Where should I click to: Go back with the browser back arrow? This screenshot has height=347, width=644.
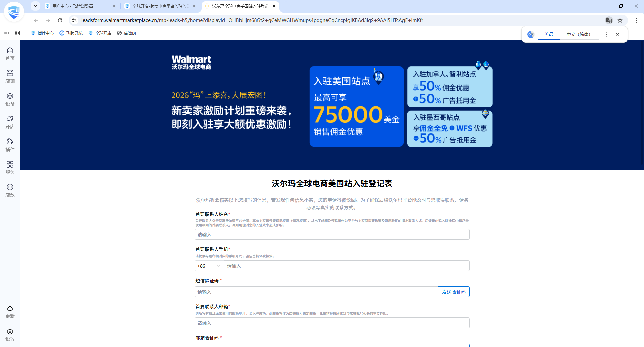pyautogui.click(x=36, y=20)
